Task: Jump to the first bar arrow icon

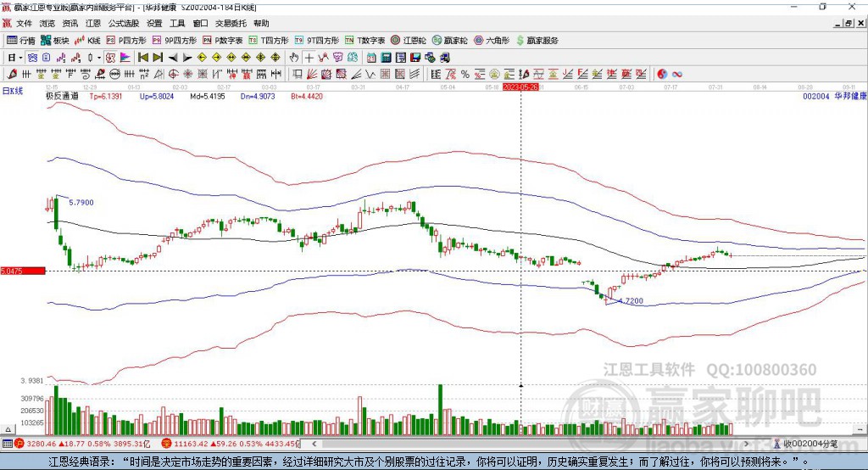Action: tap(142, 57)
